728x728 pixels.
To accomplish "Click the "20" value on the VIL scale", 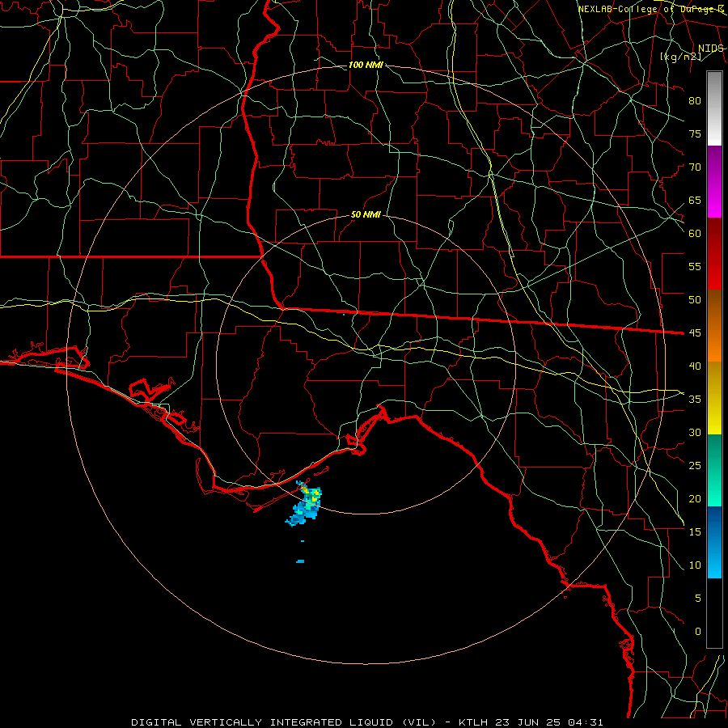I will (695, 498).
